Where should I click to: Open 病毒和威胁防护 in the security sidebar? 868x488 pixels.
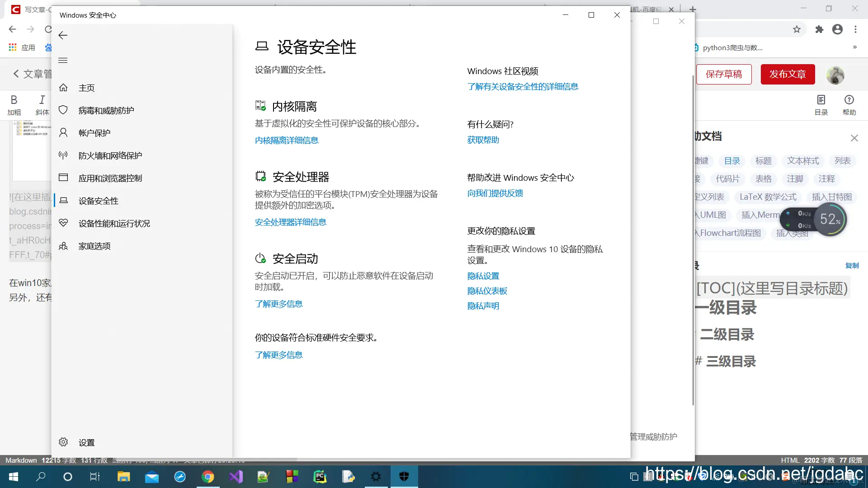105,110
